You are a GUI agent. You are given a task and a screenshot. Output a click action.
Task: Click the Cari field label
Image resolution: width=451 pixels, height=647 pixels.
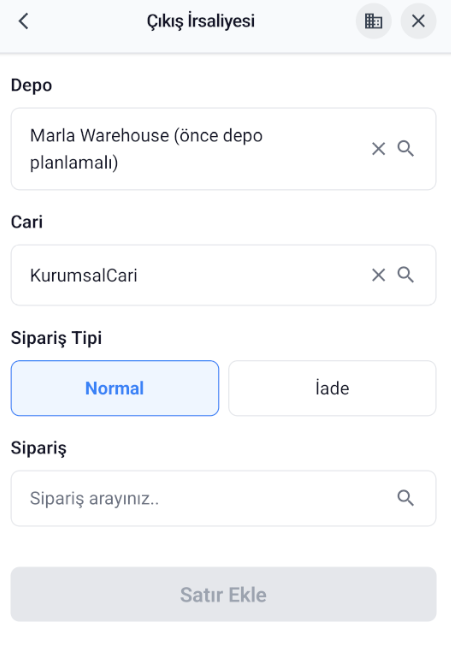coord(27,222)
